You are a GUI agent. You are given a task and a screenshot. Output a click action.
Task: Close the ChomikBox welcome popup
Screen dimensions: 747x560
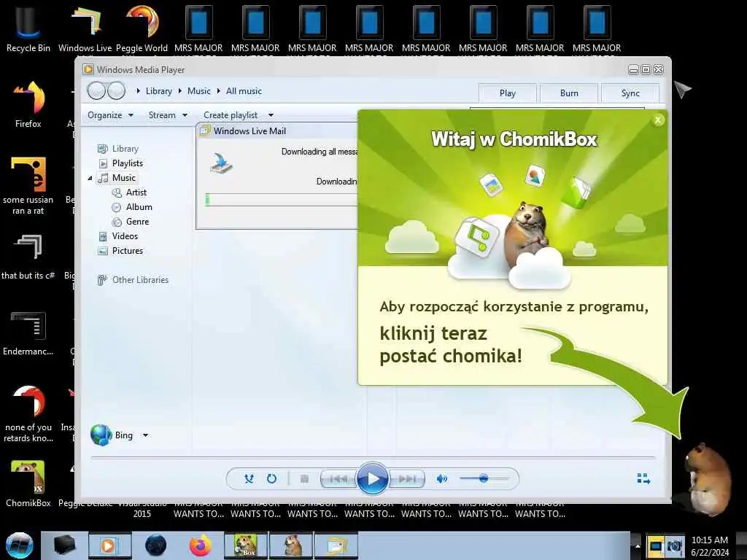(x=658, y=120)
